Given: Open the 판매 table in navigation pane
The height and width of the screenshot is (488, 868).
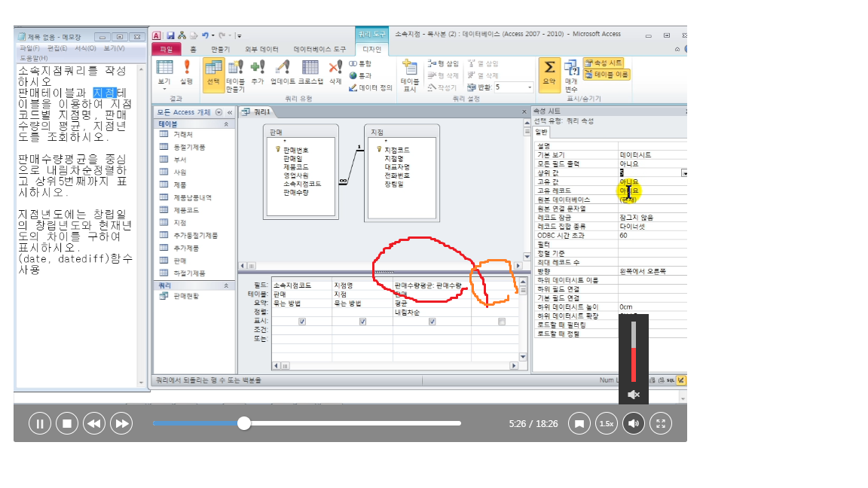Looking at the screenshot, I should coord(179,261).
